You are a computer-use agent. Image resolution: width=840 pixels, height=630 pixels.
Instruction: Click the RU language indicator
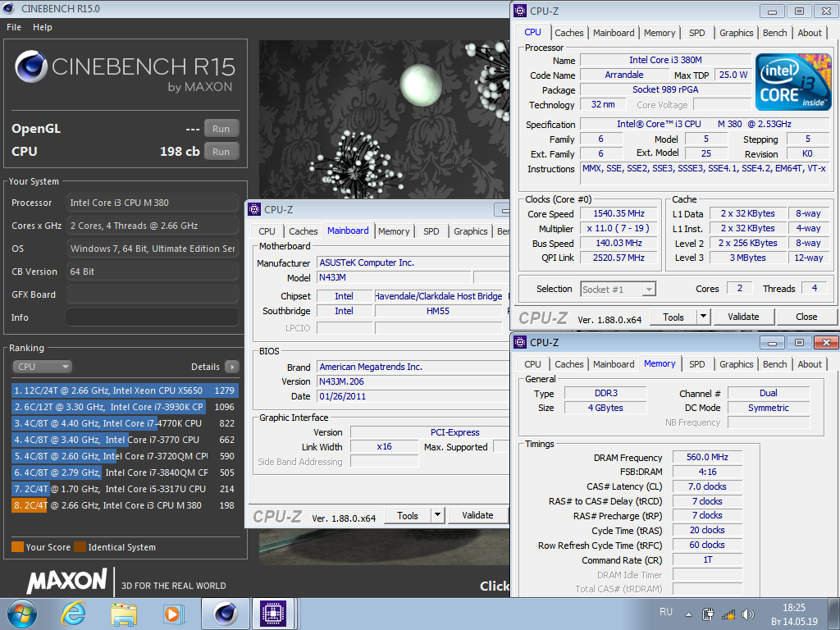(x=666, y=612)
